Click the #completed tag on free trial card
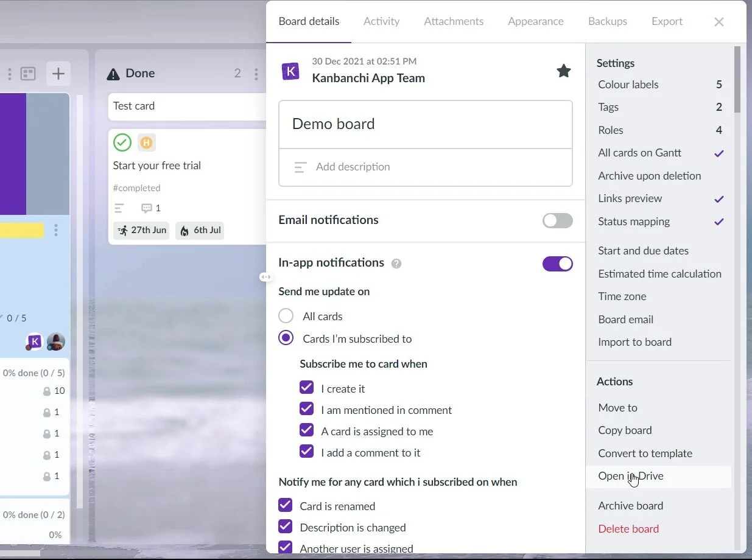 tap(137, 188)
